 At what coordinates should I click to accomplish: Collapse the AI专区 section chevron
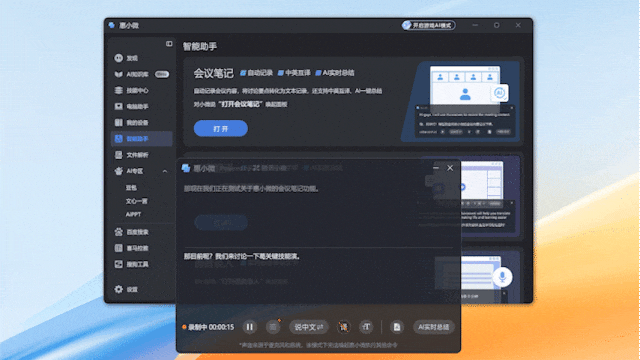click(165, 171)
